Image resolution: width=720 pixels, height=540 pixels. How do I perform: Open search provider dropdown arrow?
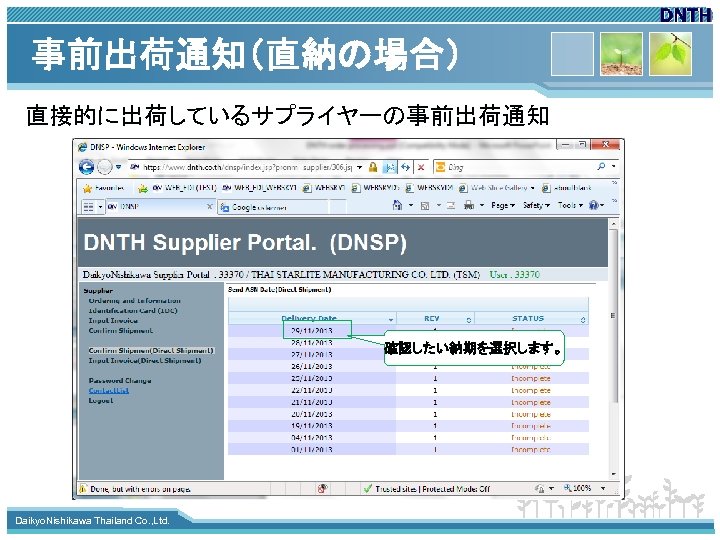tap(613, 167)
